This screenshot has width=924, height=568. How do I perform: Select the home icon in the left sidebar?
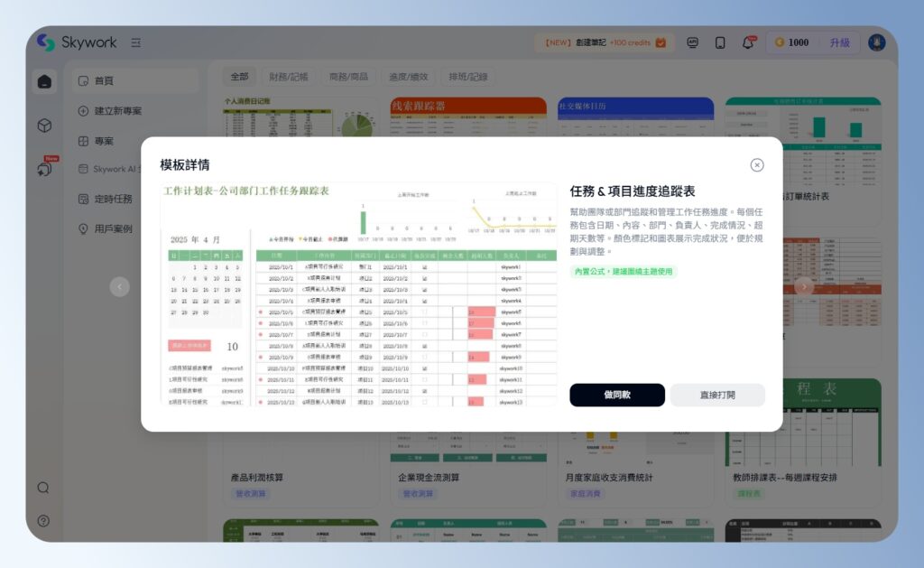click(43, 80)
